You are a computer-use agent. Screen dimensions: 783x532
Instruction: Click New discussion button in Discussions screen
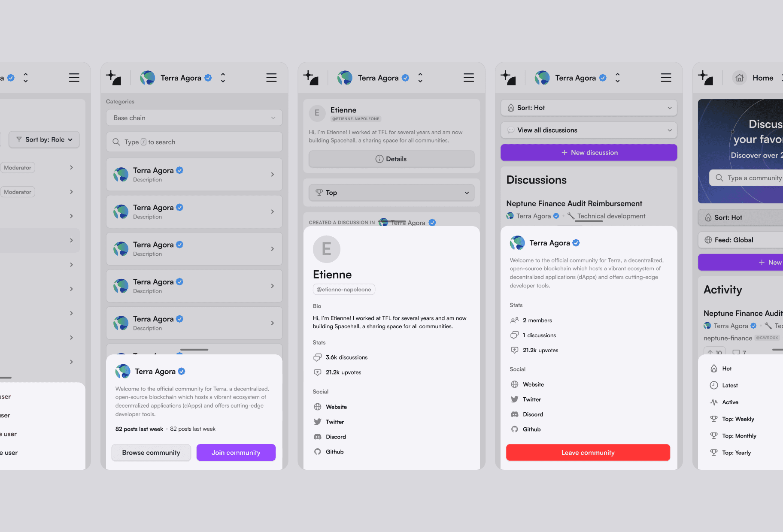coord(589,152)
